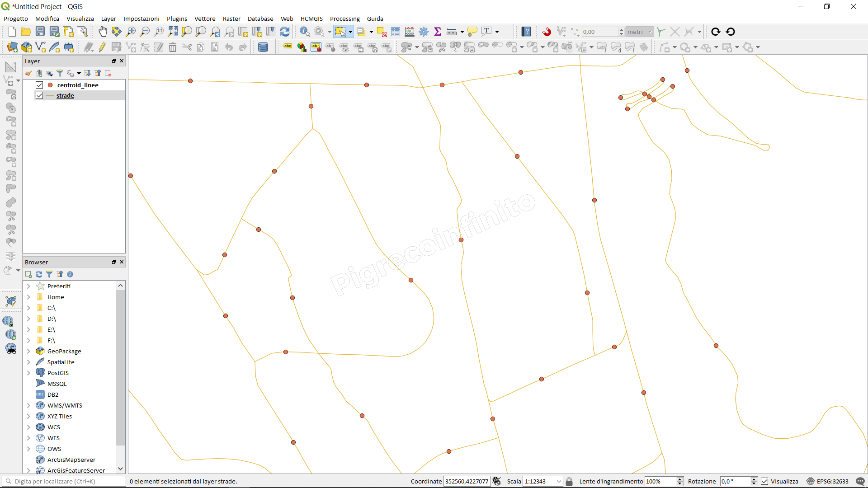Open the Processing Toolbox gear icon
The height and width of the screenshot is (488, 868).
coord(424,32)
